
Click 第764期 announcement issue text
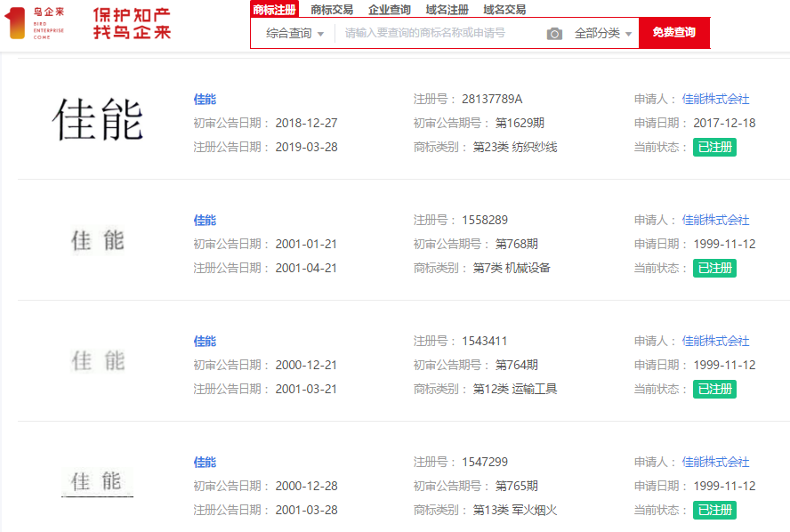[516, 366]
